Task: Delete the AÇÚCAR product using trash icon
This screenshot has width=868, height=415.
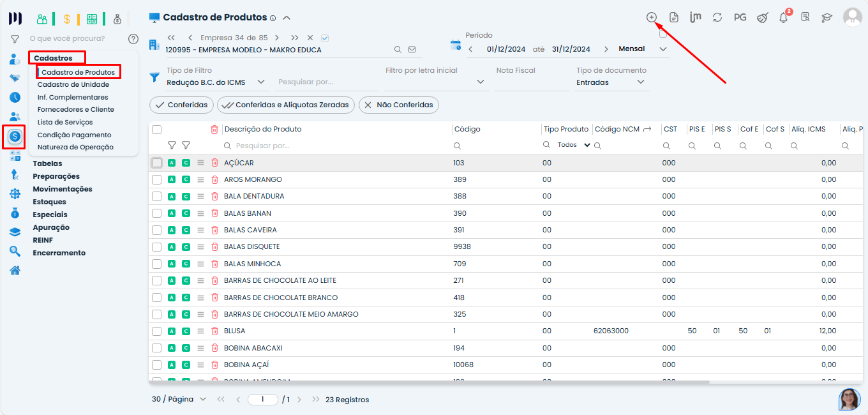Action: point(214,163)
